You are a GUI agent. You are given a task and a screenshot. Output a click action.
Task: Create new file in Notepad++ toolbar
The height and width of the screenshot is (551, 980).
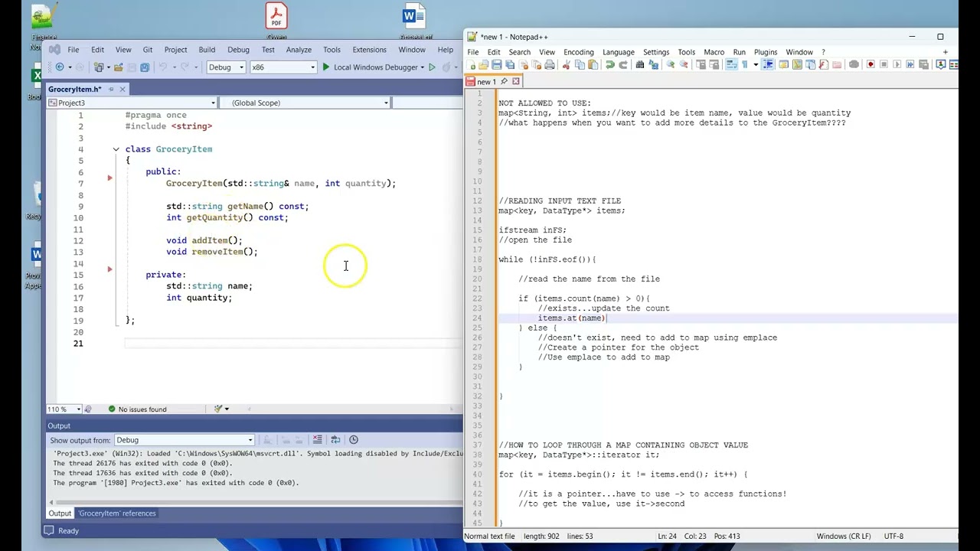(471, 65)
